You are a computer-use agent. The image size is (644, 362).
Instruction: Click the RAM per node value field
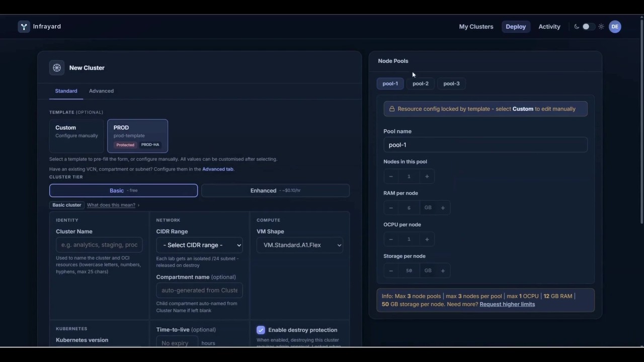[409, 208]
